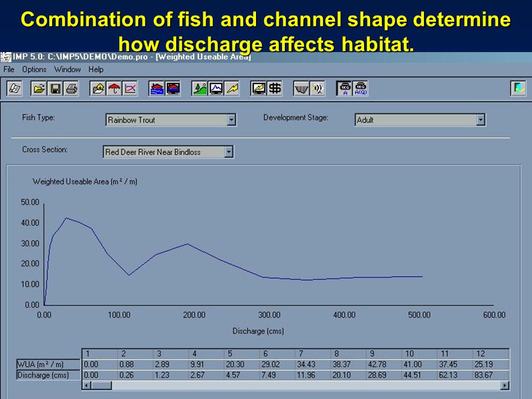532x399 pixels.
Task: Click the Fish Type label
Action: 38,117
